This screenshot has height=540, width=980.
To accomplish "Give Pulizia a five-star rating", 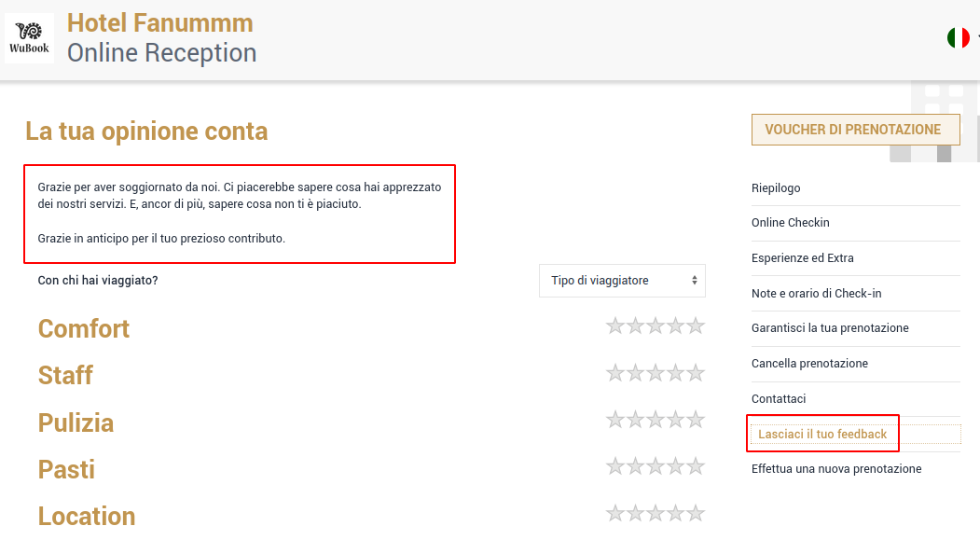I will [696, 420].
